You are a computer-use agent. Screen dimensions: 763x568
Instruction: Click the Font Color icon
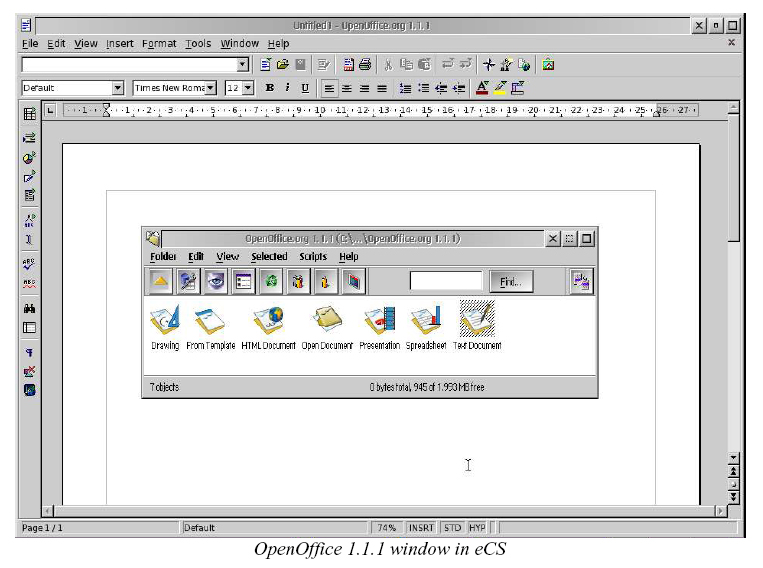[482, 88]
